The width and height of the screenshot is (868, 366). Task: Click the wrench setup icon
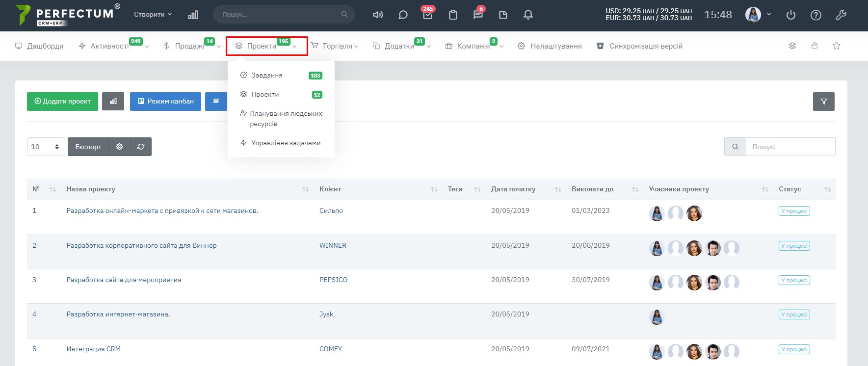coord(841,15)
